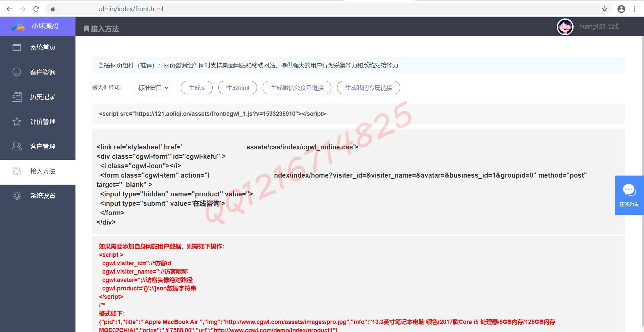The image size is (644, 332).
Task: Click the generated script src code line
Action: click(x=212, y=114)
